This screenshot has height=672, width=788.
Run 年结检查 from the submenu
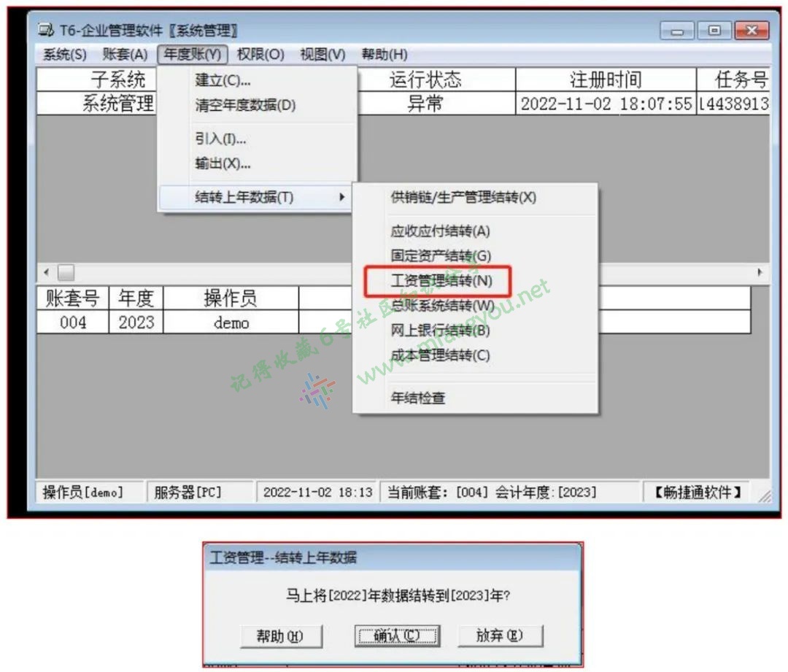click(418, 398)
